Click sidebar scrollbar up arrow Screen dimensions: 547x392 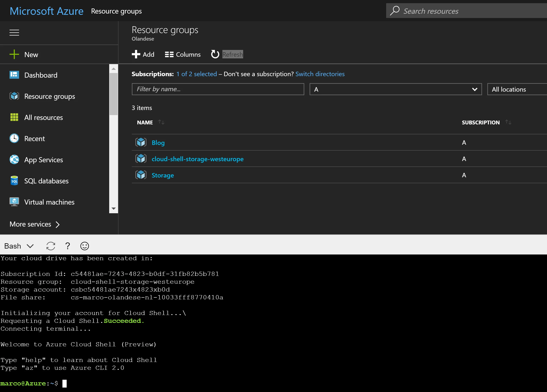tap(114, 69)
